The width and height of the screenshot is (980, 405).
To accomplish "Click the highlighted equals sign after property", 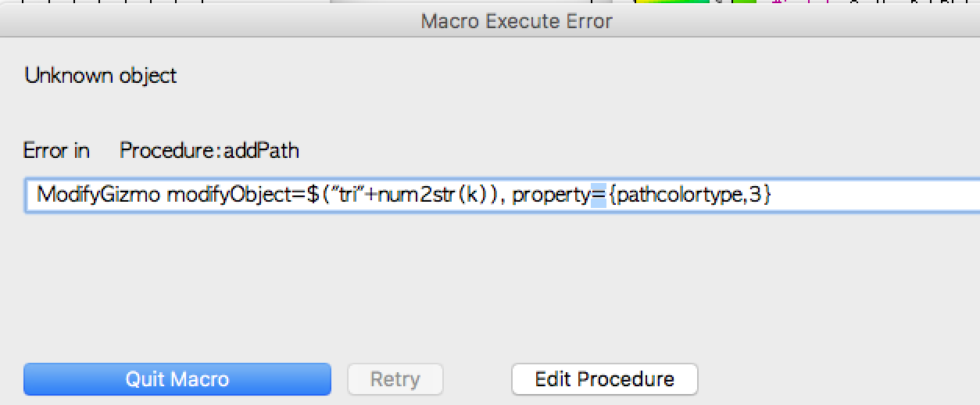I will 598,195.
